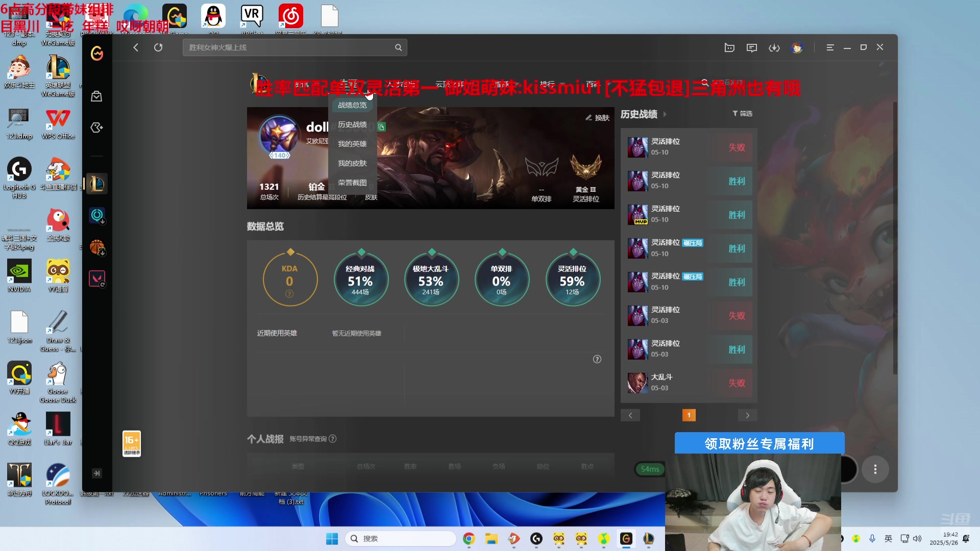Open the user avatar in title bar

click(x=797, y=47)
